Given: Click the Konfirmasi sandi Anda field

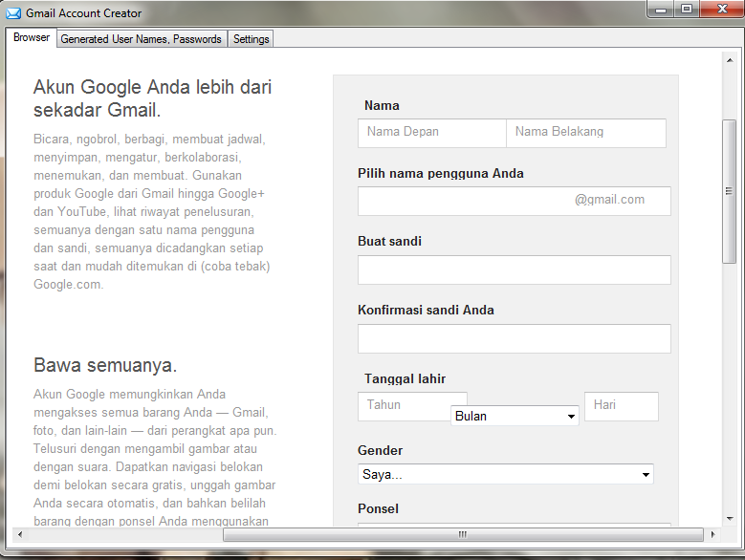Looking at the screenshot, I should (515, 339).
